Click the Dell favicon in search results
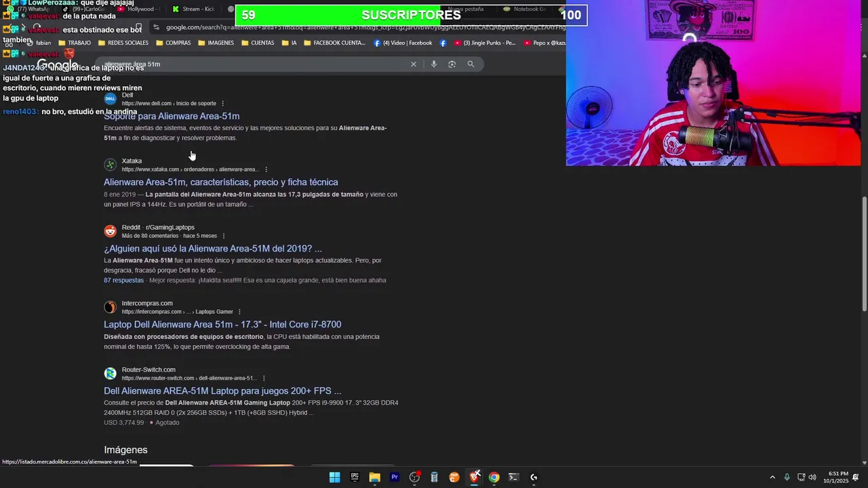The width and height of the screenshot is (868, 488). click(x=110, y=99)
